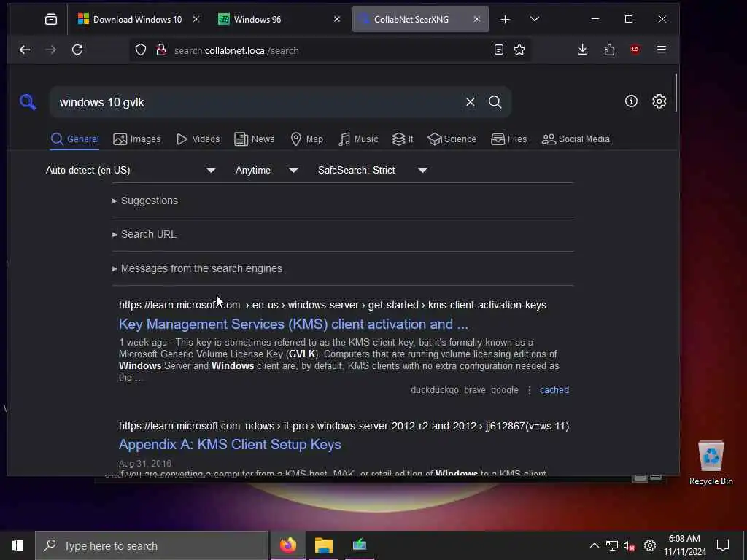Open the third pinned taskbar app
Image resolution: width=747 pixels, height=560 pixels.
coord(360,545)
